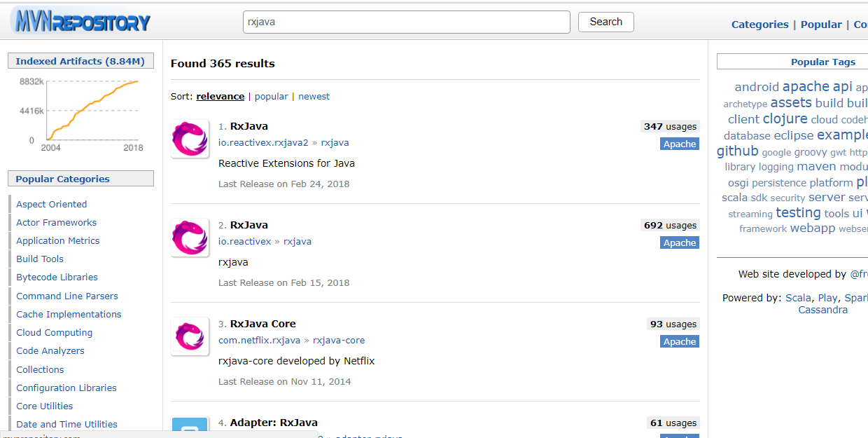Open the first RxJava result title
Image resolution: width=868 pixels, height=438 pixels.
(x=248, y=127)
